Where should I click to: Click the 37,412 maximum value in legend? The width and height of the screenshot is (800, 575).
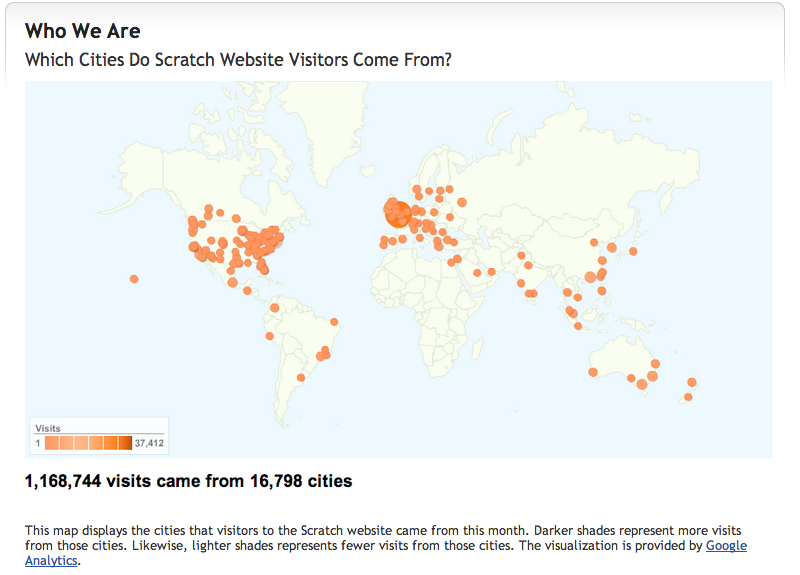coord(148,442)
